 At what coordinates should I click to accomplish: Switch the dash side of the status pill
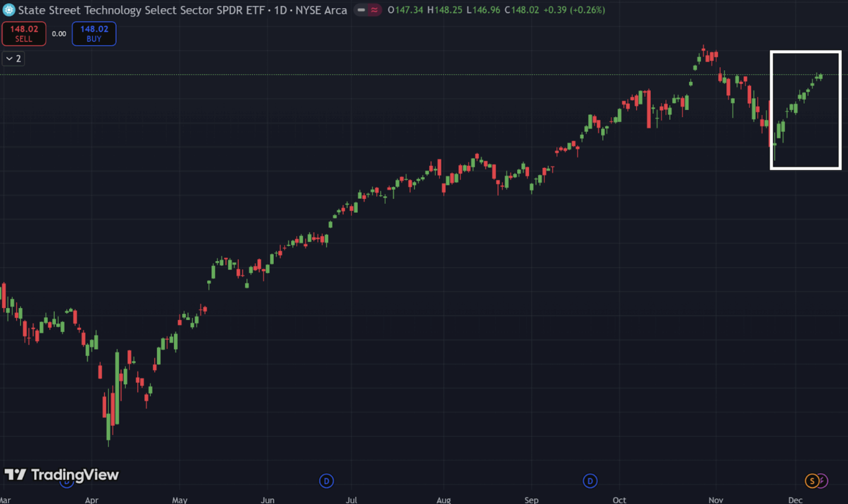[361, 10]
